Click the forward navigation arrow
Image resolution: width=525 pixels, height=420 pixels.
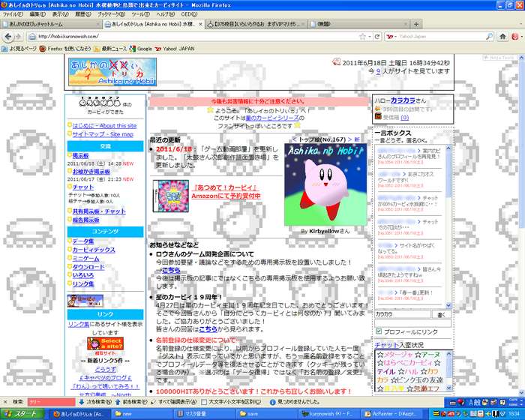tap(19, 37)
